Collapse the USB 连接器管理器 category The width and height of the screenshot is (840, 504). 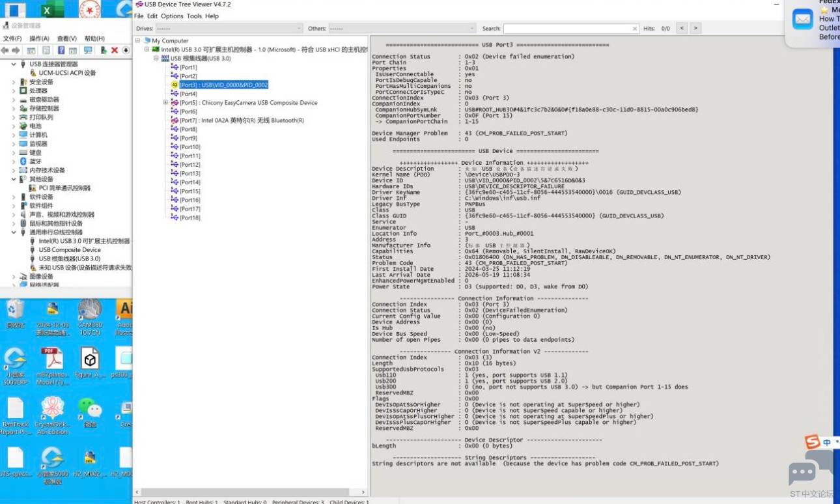(x=14, y=64)
